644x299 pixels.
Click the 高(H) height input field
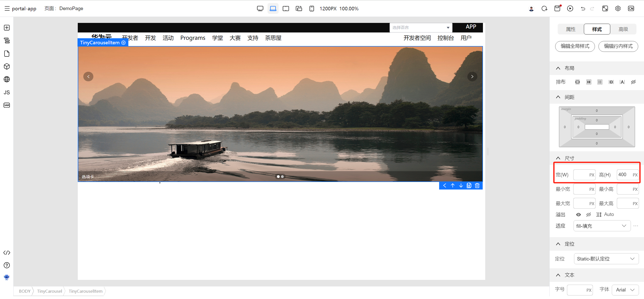click(x=624, y=175)
